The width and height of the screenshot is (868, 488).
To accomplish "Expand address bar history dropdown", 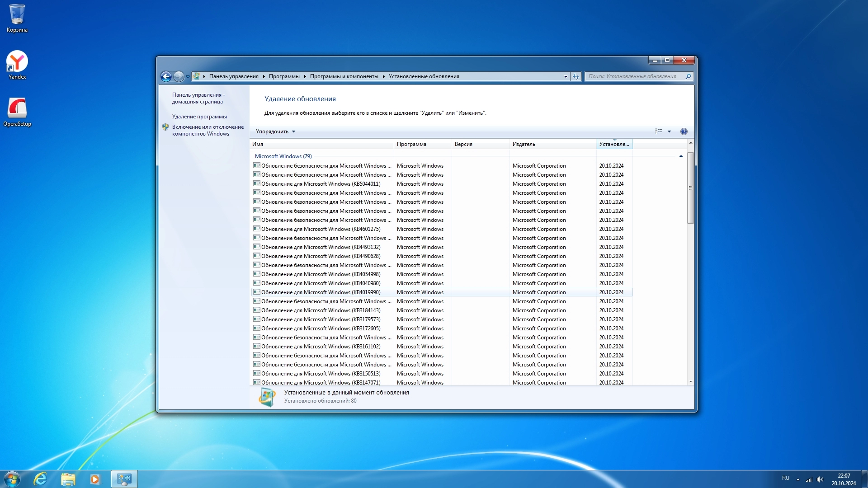I will point(565,76).
